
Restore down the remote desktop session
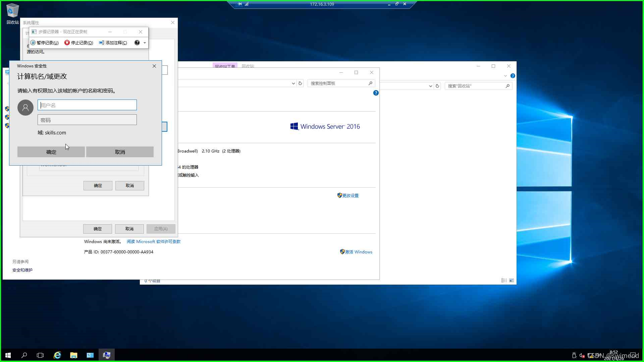tap(397, 4)
